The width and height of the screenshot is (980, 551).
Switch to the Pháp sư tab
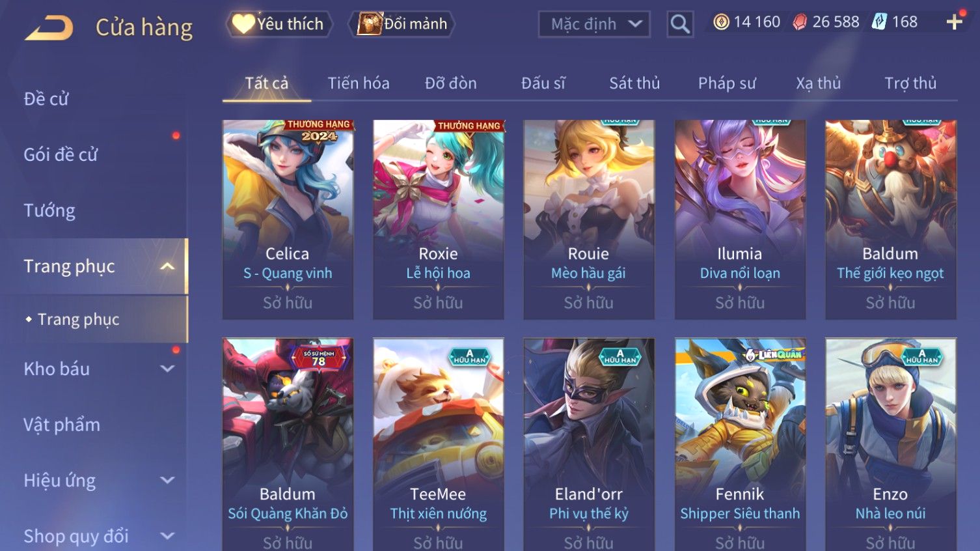727,83
